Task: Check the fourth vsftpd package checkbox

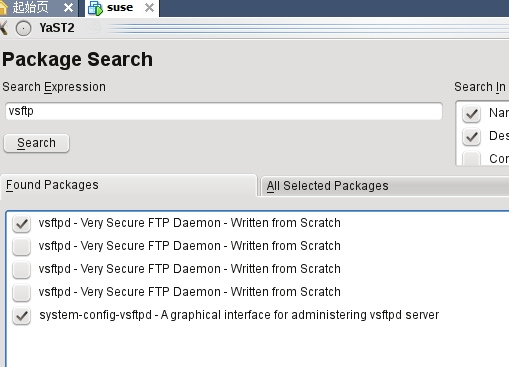Action: pos(22,293)
